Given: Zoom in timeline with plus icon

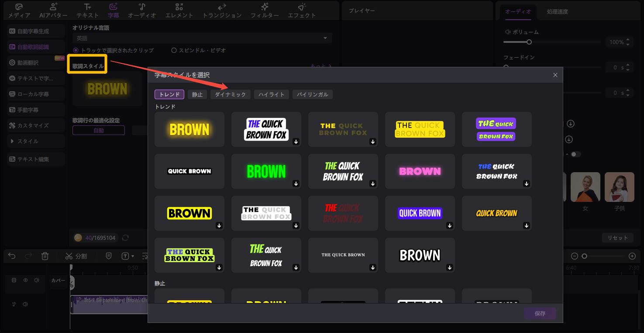Looking at the screenshot, I should tap(632, 256).
